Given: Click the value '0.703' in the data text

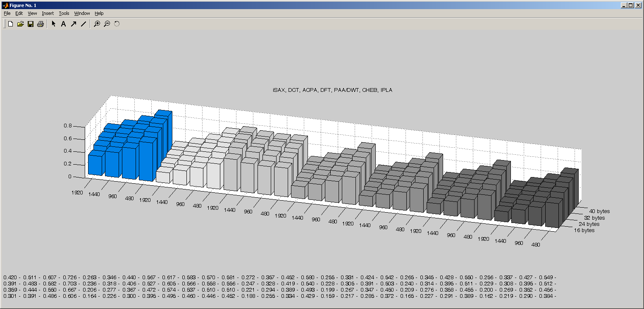Looking at the screenshot, I should pyautogui.click(x=69, y=283).
